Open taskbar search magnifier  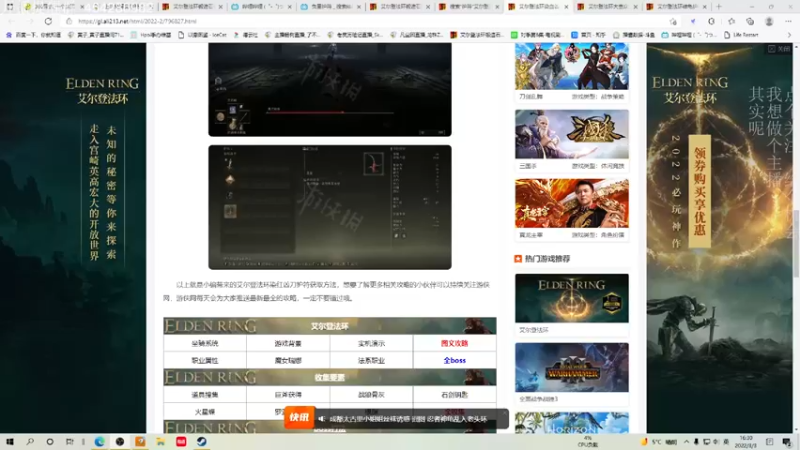tap(30, 442)
